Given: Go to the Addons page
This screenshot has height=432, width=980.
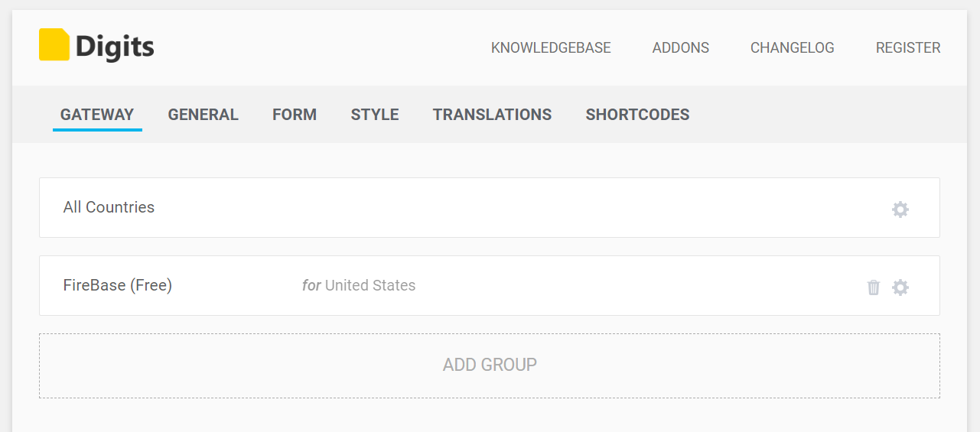Looking at the screenshot, I should coord(681,48).
